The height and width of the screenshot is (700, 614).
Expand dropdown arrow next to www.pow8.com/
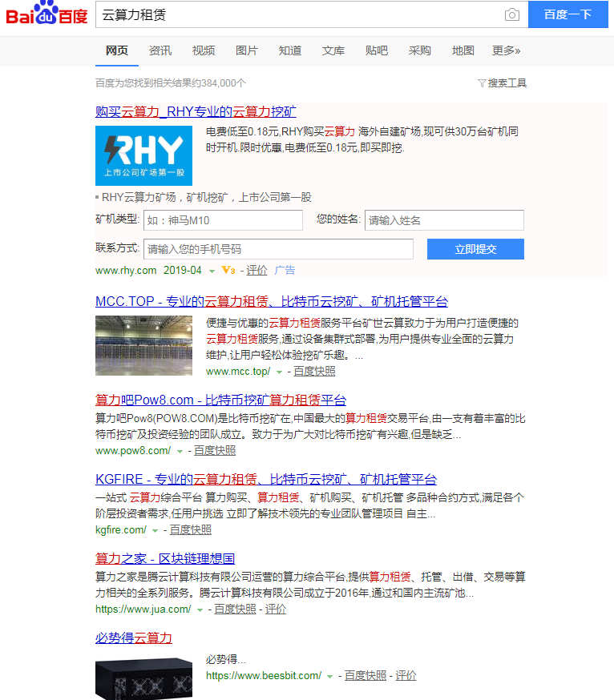(180, 452)
